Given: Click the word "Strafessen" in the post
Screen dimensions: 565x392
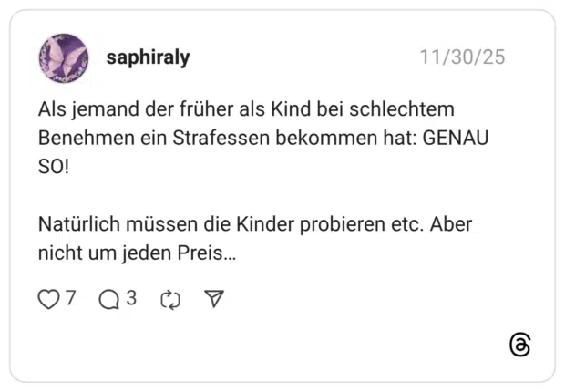Looking at the screenshot, I should tap(217, 139).
